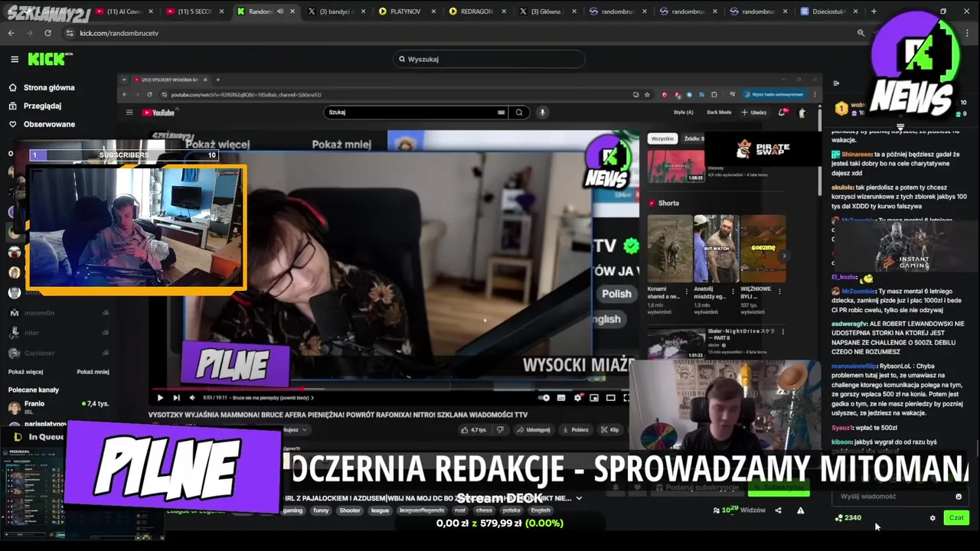Open Przeglądaj in Kick sidebar
The height and width of the screenshot is (551, 980).
[x=35, y=106]
